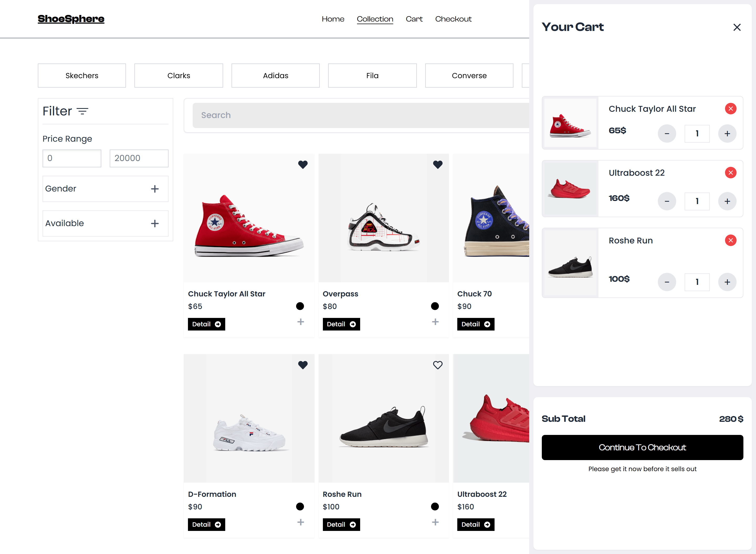This screenshot has height=554, width=756.
Task: Select black color swatch for Roshe Run
Action: click(x=435, y=507)
